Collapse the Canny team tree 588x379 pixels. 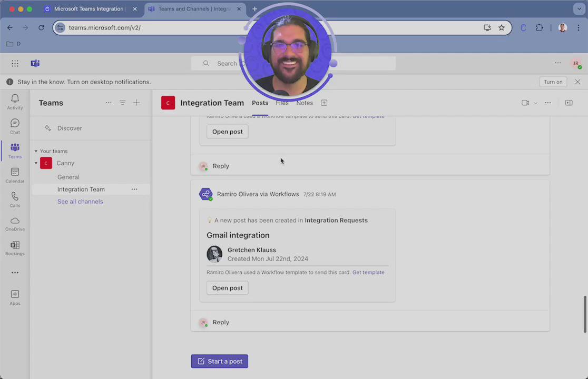click(36, 163)
